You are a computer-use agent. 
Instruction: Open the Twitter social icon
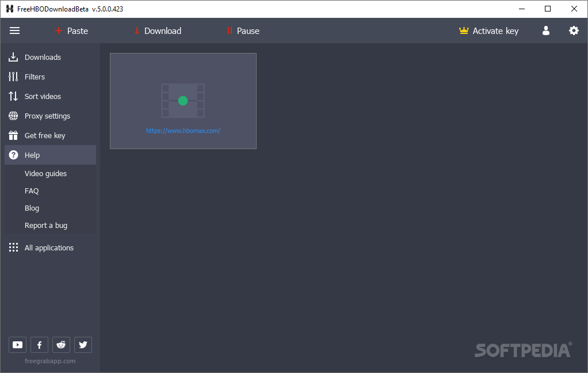pos(83,344)
